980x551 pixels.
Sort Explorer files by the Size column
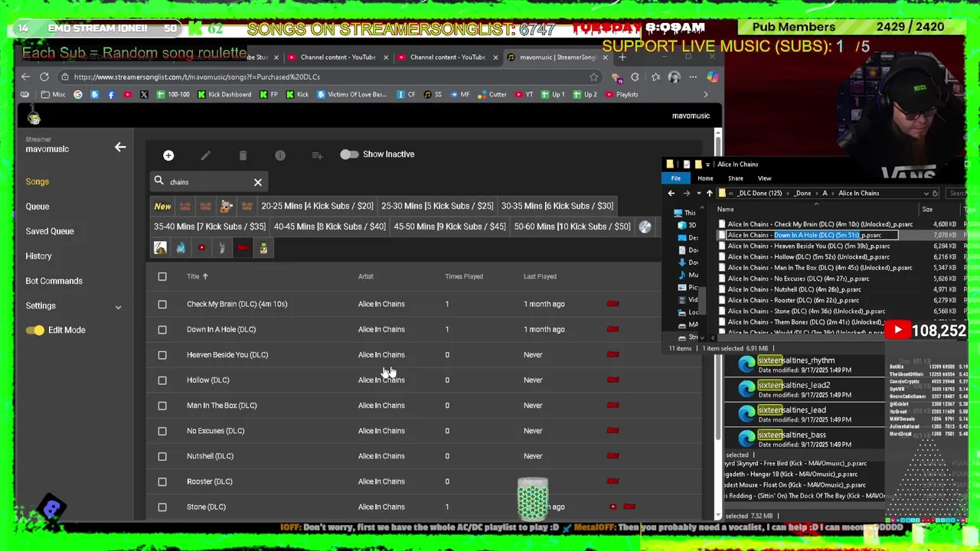[927, 210]
